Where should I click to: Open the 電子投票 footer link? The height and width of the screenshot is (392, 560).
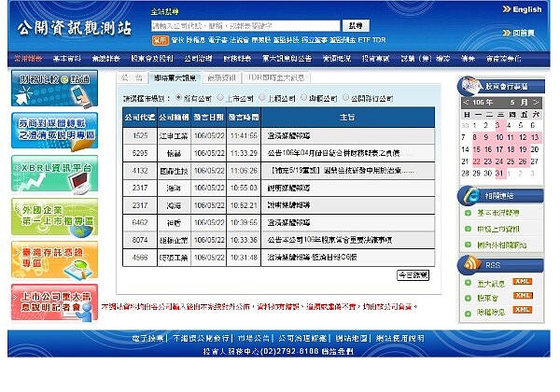point(147,338)
